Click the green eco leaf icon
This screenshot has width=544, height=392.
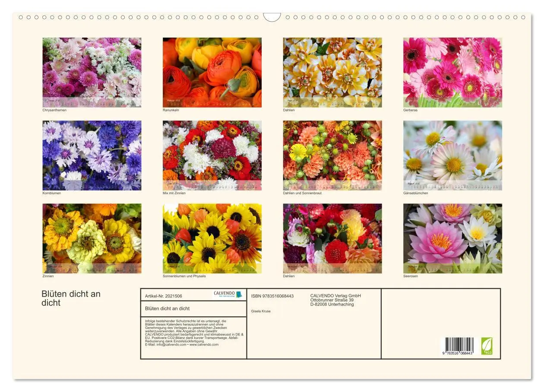click(x=487, y=346)
